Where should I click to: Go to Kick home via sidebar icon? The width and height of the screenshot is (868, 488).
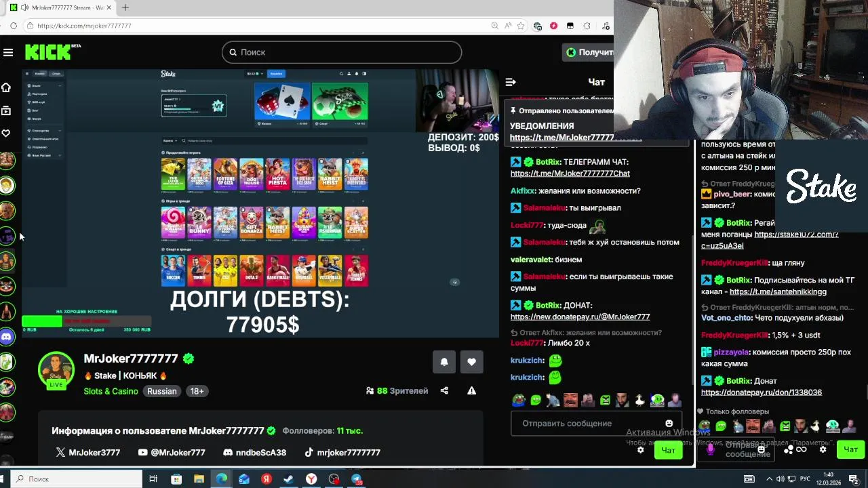tap(6, 87)
